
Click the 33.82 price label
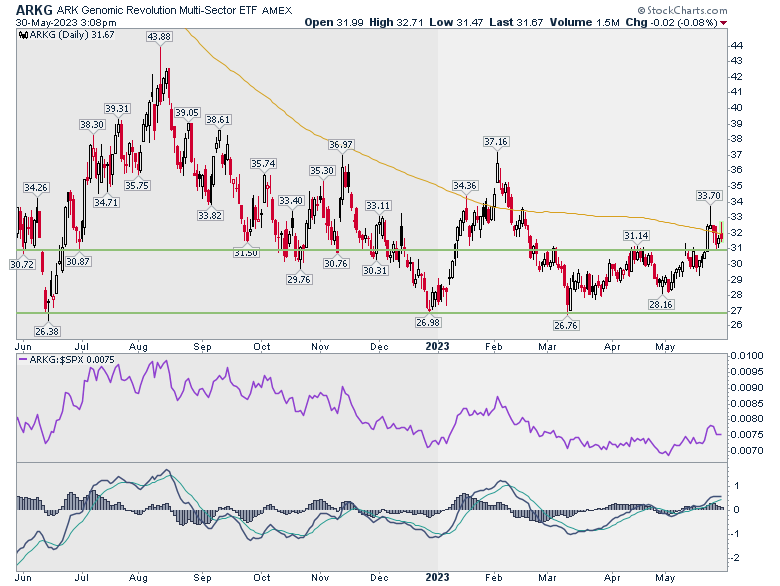point(210,215)
